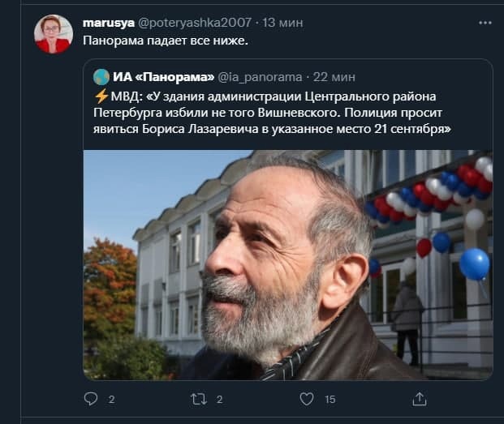This screenshot has width=504, height=424.
Task: Visit the @poteryashka2007 handle
Action: tap(195, 23)
